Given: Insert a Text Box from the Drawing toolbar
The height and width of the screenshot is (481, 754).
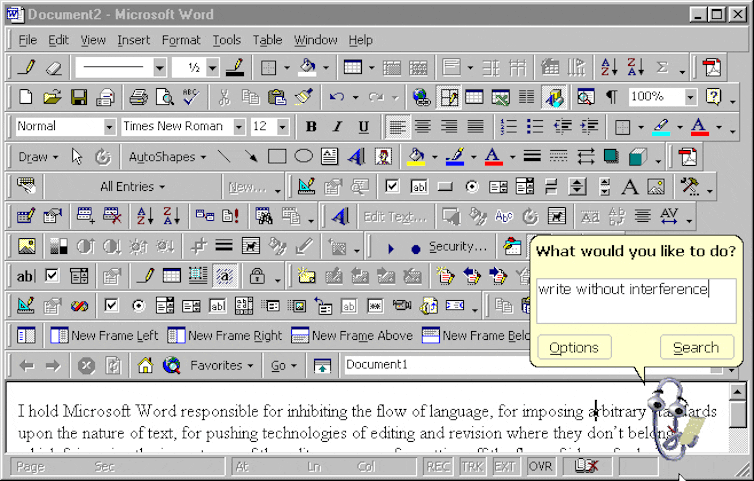Looking at the screenshot, I should pyautogui.click(x=329, y=157).
